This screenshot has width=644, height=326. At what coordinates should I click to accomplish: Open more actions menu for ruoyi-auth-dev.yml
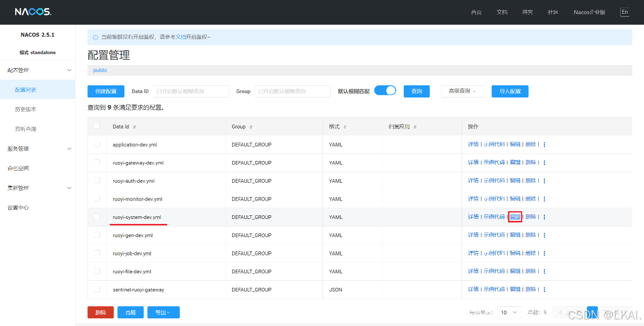click(544, 181)
